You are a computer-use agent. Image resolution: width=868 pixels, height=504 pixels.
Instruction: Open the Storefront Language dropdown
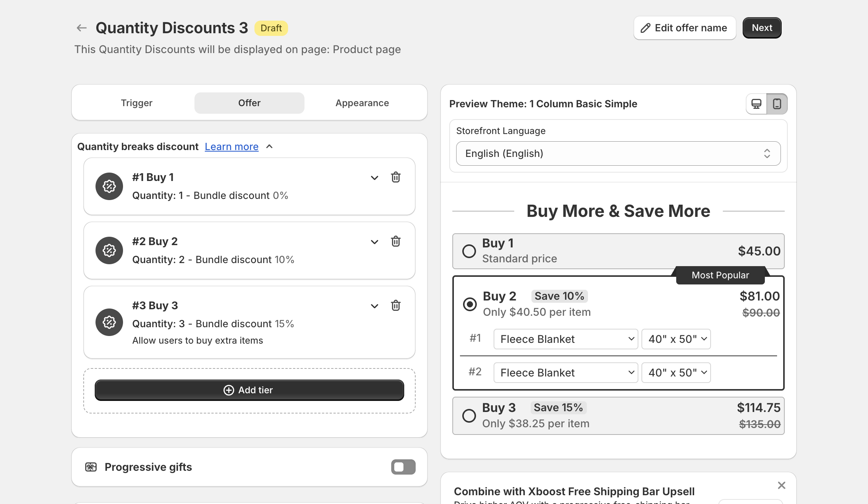coord(618,153)
